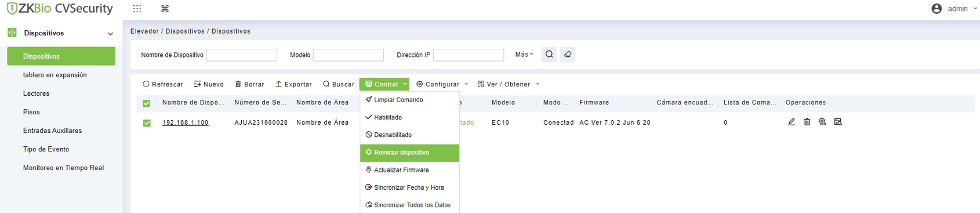Expand the Más filter dropdown
Image resolution: width=980 pixels, height=213 pixels.
pos(524,55)
